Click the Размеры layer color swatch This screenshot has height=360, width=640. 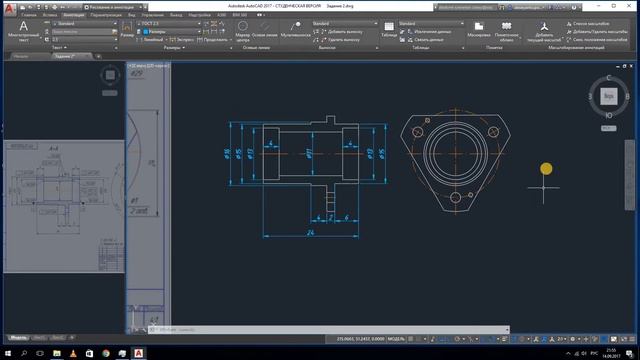(146, 31)
